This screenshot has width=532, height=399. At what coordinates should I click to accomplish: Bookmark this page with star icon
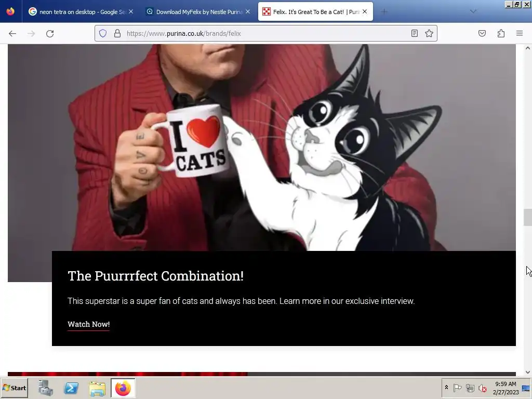tap(429, 33)
